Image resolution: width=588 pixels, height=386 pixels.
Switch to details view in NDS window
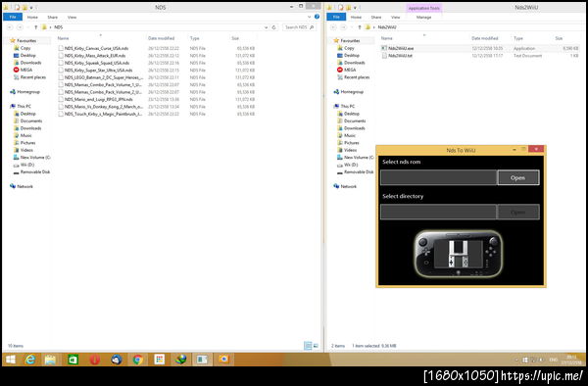[308, 346]
